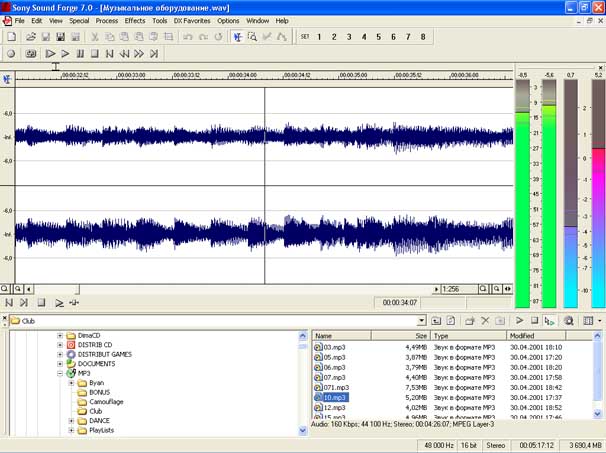Click the level zoom out icon bottom-left

coord(18,289)
